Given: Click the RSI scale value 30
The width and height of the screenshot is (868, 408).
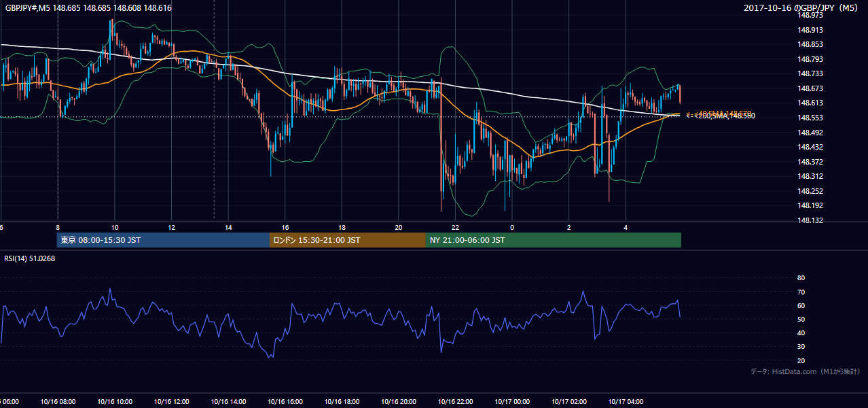Looking at the screenshot, I should click(801, 347).
